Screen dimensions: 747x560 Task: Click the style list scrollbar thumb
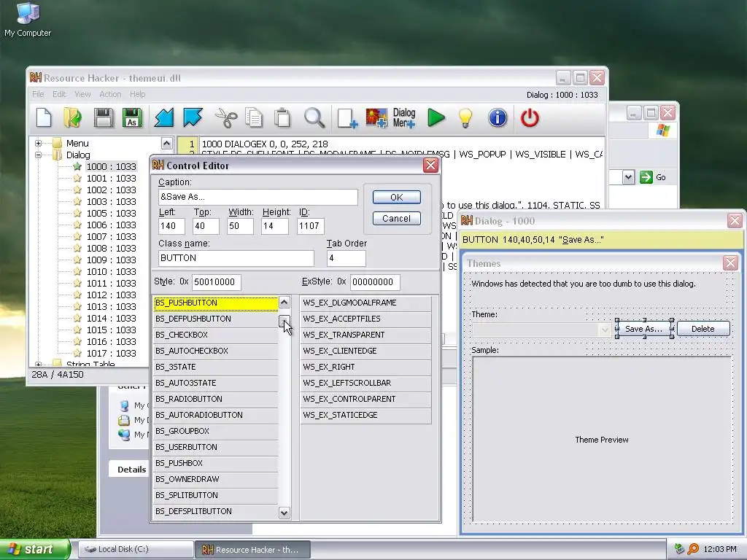tap(284, 322)
